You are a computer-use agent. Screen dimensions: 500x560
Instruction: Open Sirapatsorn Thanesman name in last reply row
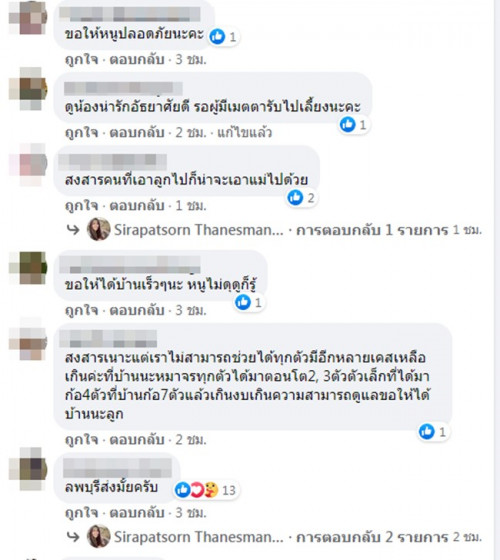199,537
